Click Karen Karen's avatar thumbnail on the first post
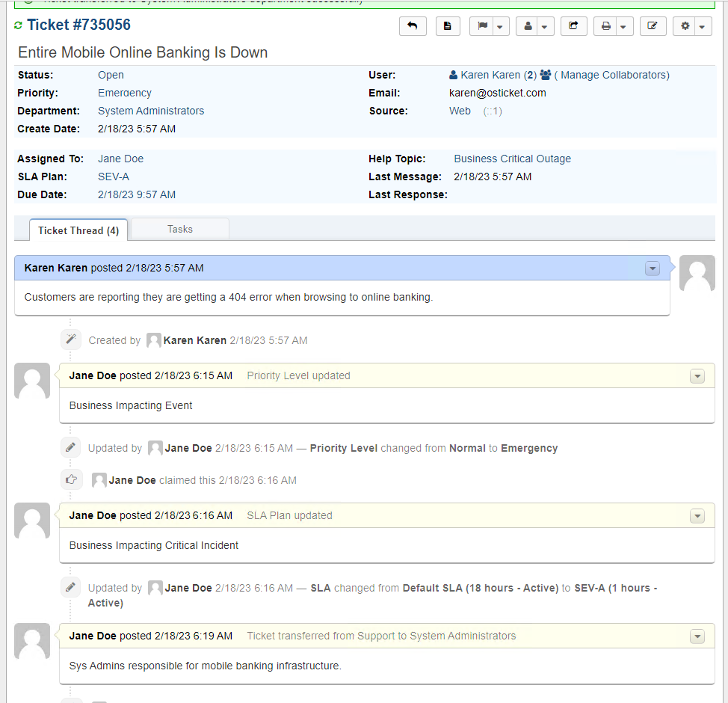This screenshot has width=728, height=703. [697, 273]
